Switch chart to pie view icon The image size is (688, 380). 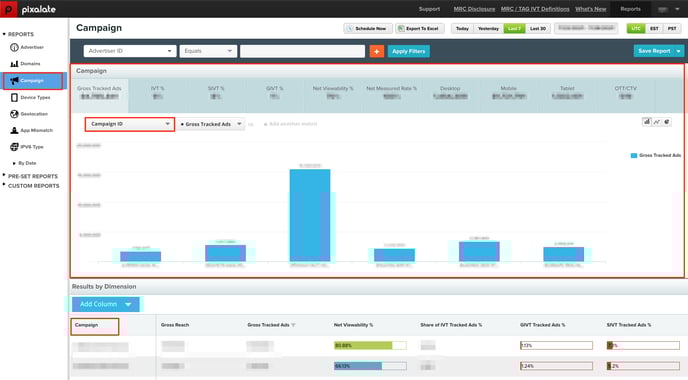pos(667,122)
